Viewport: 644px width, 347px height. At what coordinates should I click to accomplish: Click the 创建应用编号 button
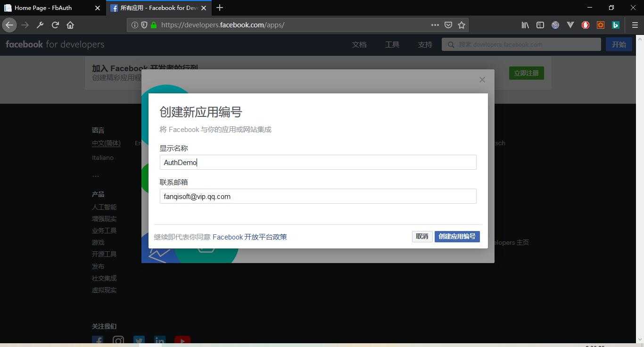tap(457, 236)
